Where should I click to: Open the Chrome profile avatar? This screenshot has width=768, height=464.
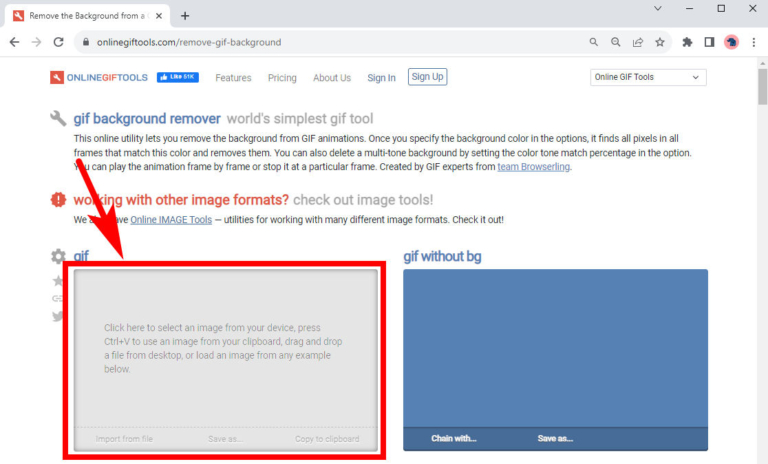[731, 42]
